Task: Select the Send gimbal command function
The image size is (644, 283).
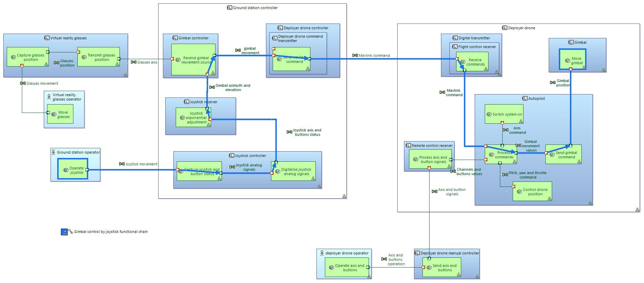Action: coord(564,154)
